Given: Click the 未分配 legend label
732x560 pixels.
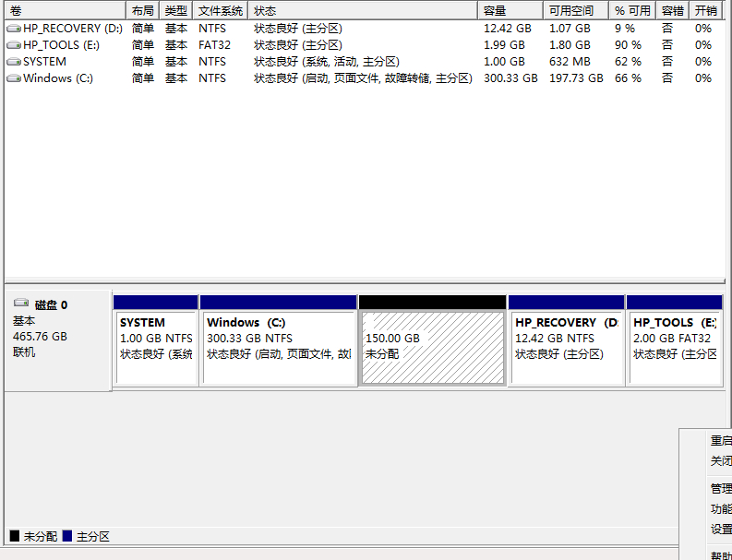Looking at the screenshot, I should pos(40,537).
